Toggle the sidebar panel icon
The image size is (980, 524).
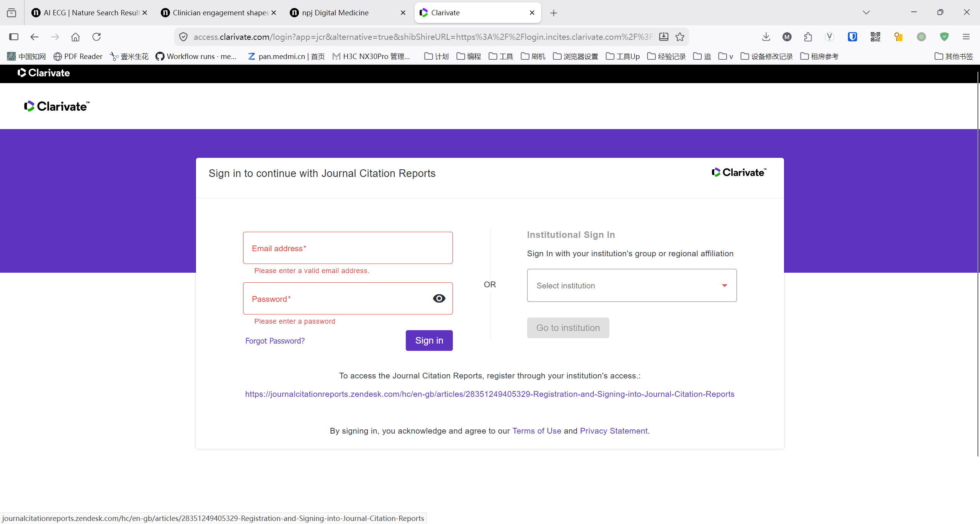[14, 37]
